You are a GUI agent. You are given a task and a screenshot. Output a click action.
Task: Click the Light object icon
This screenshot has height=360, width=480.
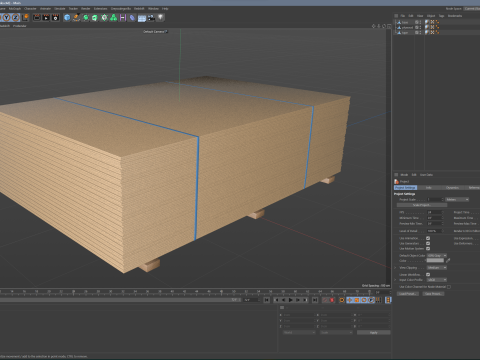tap(161, 17)
